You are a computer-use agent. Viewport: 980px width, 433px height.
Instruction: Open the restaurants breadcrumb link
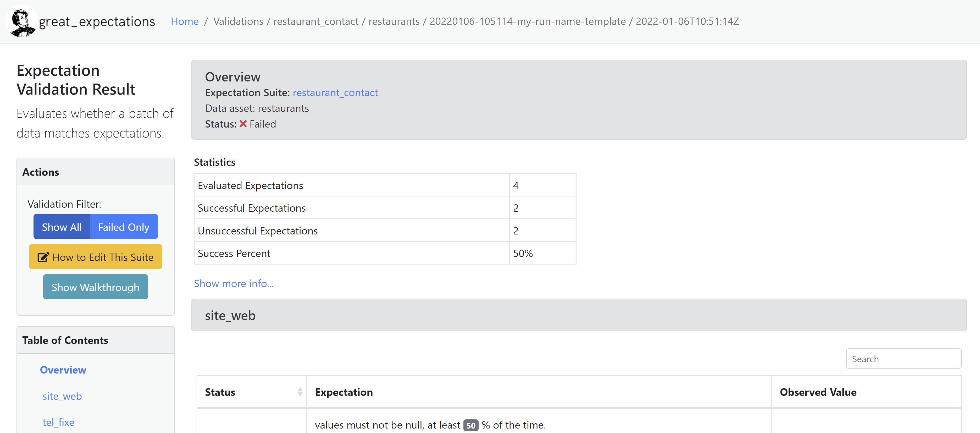(394, 21)
